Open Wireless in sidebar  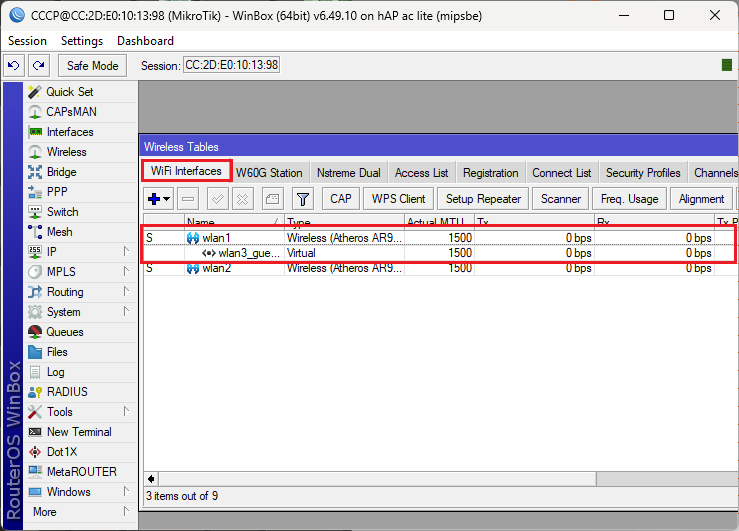pos(80,152)
